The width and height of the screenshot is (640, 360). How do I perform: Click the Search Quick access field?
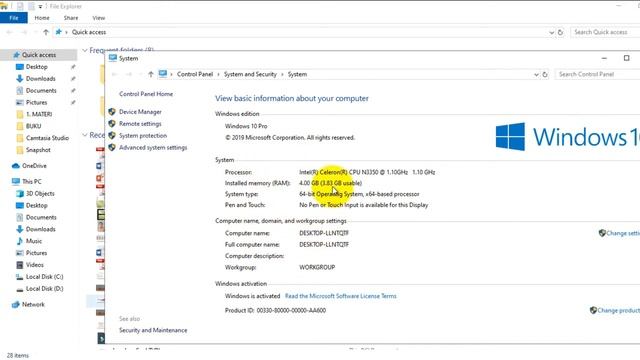point(605,32)
